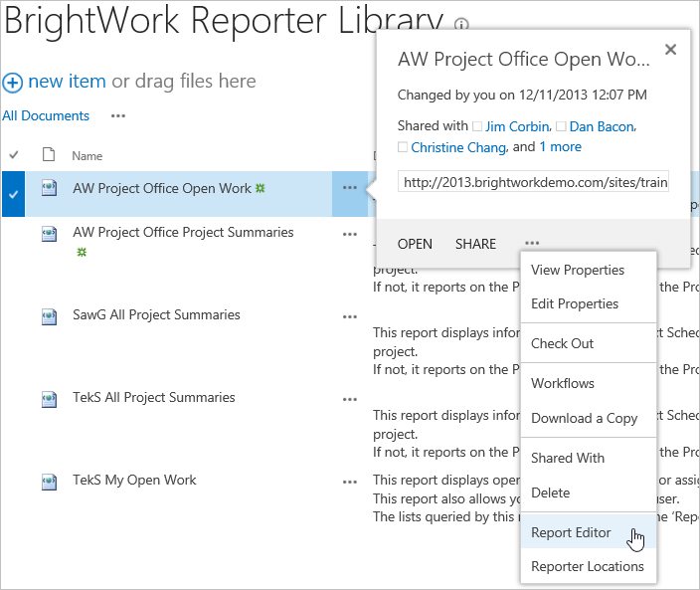Click the TekS All Project Summaries file icon
700x590 pixels.
(x=49, y=398)
